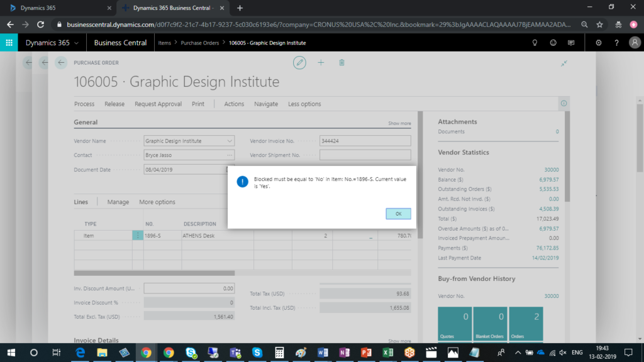Click the back arrow on purchase order page

click(61, 63)
